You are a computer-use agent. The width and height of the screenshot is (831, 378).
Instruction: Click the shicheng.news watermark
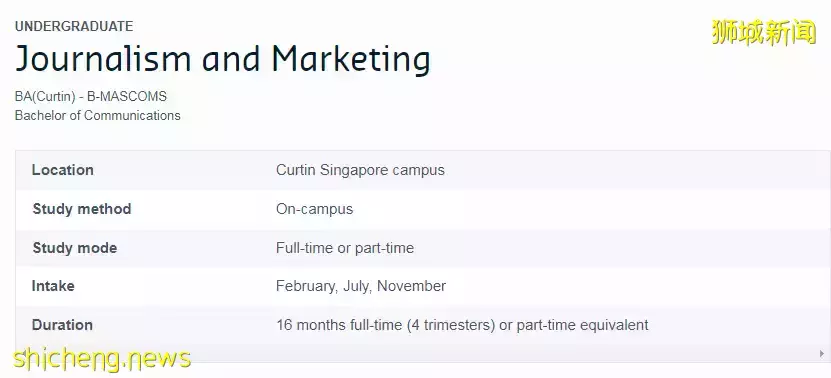click(102, 358)
